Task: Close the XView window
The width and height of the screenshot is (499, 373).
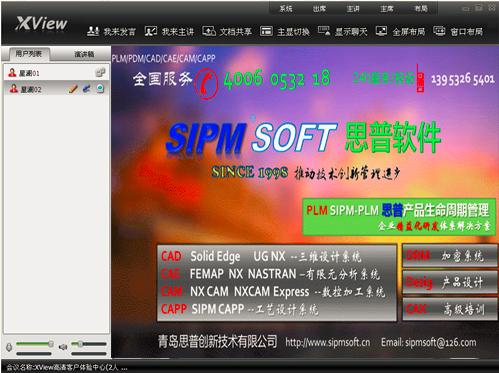Action: 492,8
